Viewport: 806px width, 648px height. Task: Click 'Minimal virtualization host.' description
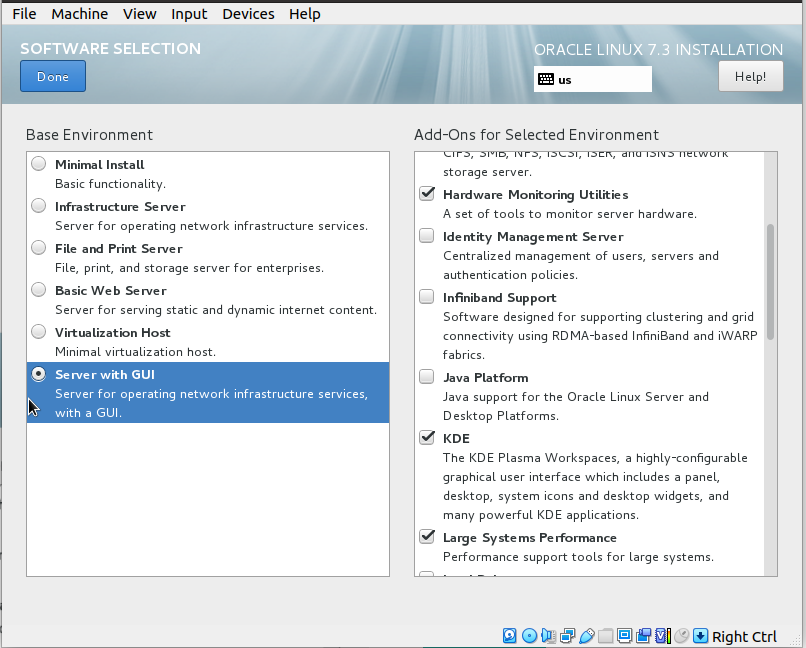(x=135, y=351)
